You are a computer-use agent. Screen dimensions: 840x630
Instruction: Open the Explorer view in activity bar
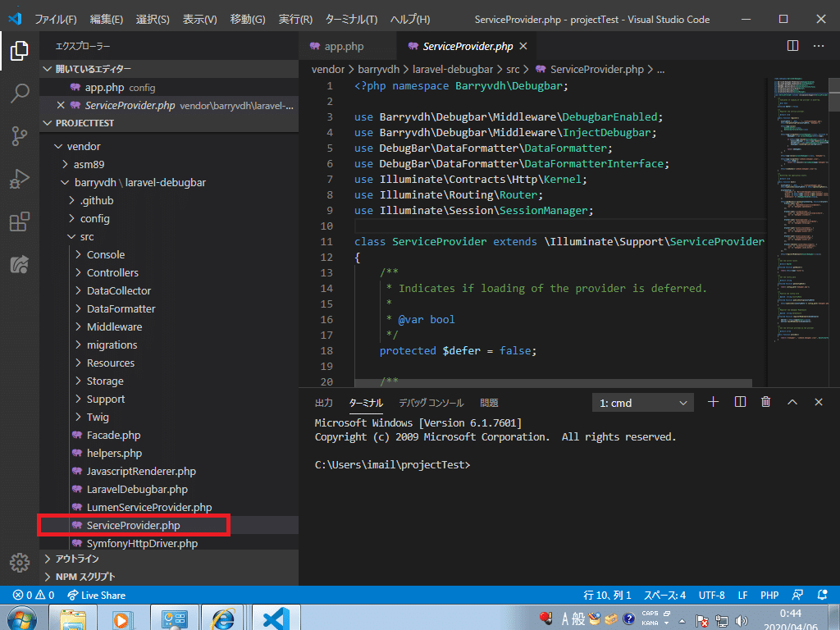(20, 51)
